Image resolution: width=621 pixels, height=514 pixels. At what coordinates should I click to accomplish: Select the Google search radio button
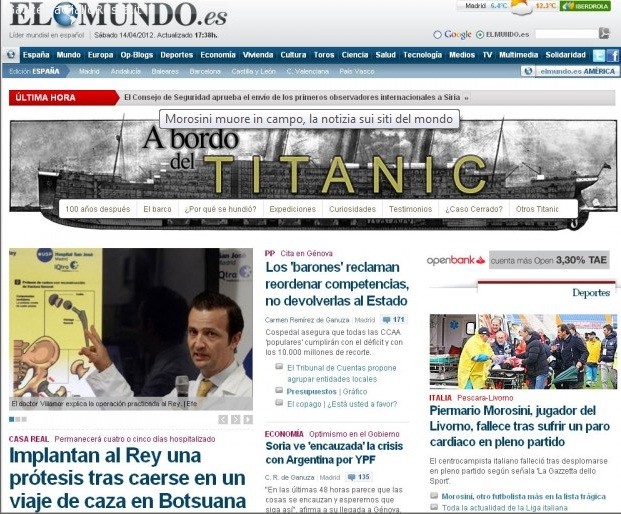(437, 35)
